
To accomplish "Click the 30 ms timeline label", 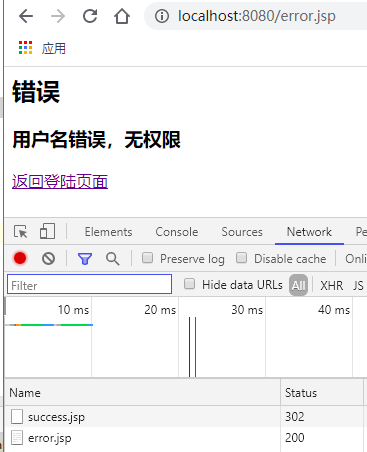I will pos(247,310).
